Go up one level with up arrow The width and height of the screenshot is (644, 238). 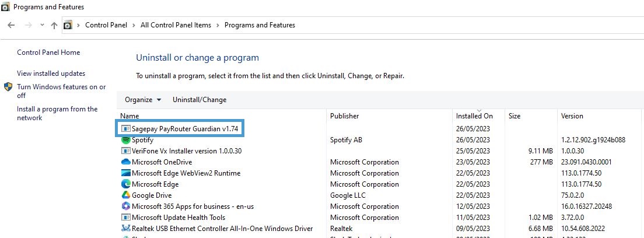point(54,25)
